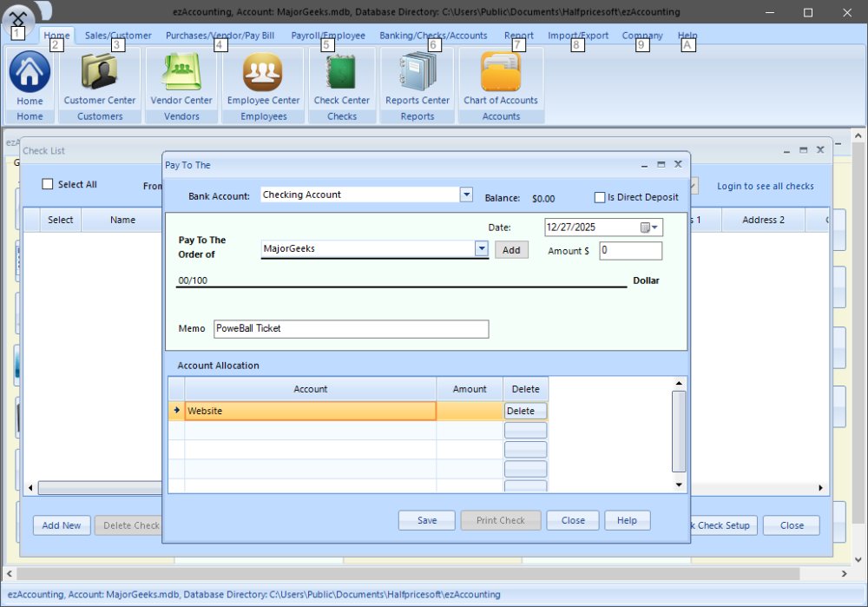Open the Payroll/Employee menu tab
868x607 pixels.
point(328,36)
